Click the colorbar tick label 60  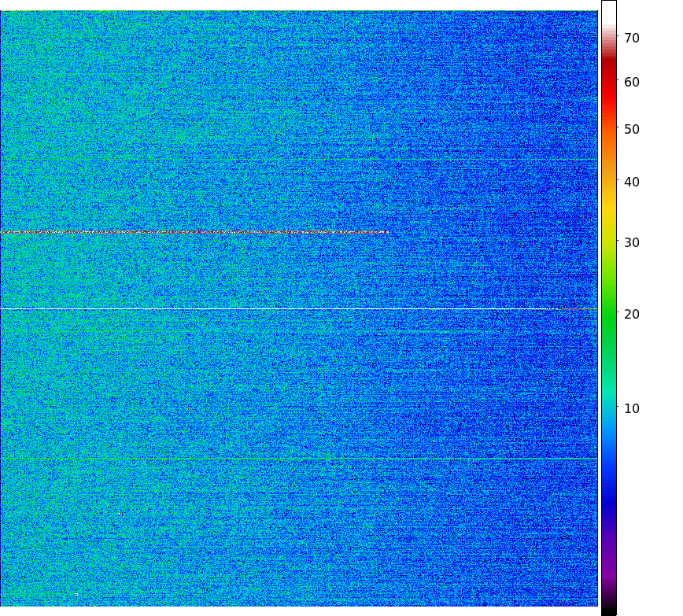(x=632, y=82)
